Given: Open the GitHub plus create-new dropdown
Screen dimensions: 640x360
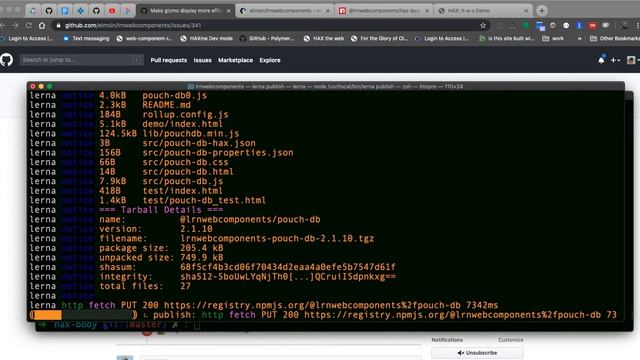Looking at the screenshot, I should pos(615,60).
